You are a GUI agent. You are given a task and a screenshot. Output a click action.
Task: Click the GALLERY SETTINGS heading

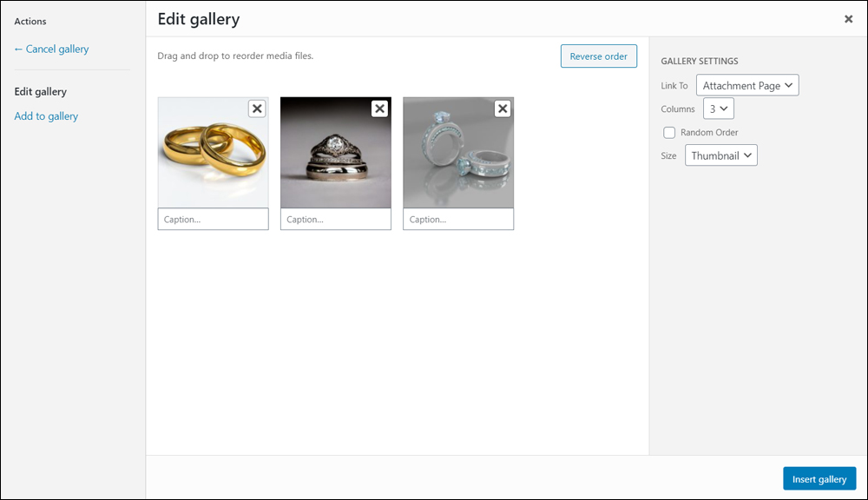click(x=699, y=61)
